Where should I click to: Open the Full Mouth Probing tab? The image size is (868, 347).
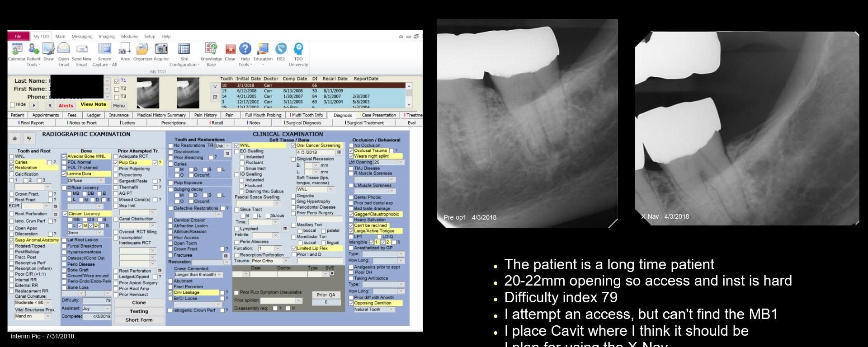(x=263, y=115)
